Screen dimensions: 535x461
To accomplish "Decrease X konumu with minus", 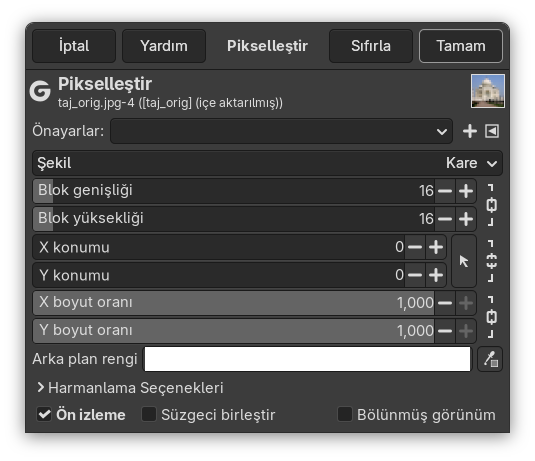I will [415, 247].
